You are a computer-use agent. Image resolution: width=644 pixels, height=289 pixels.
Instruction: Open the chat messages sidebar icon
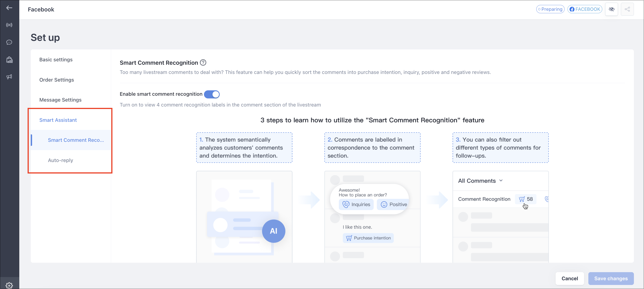coord(9,42)
